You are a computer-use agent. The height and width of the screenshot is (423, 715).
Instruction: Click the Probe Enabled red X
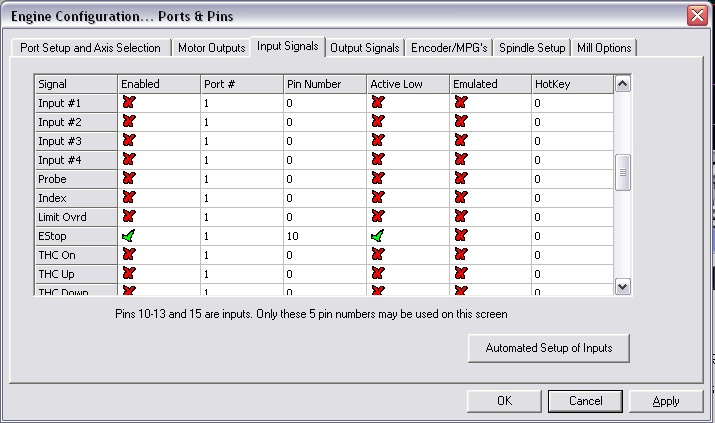coord(128,179)
